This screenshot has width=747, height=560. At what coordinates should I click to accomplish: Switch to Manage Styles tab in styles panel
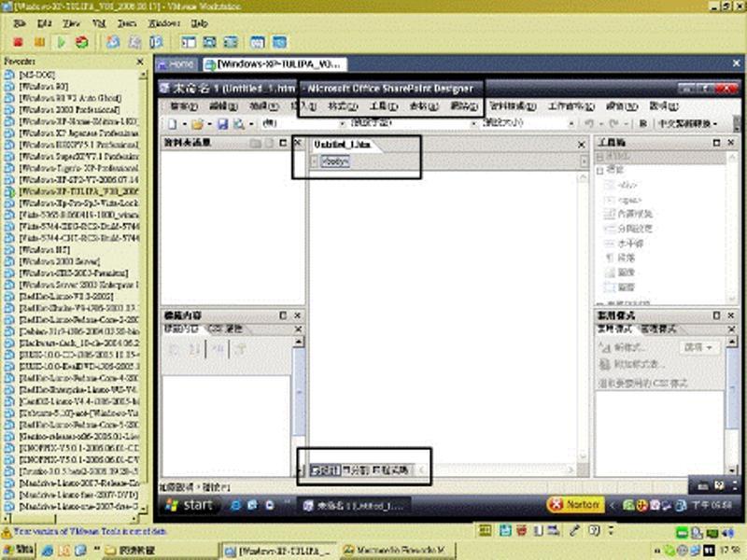[658, 329]
